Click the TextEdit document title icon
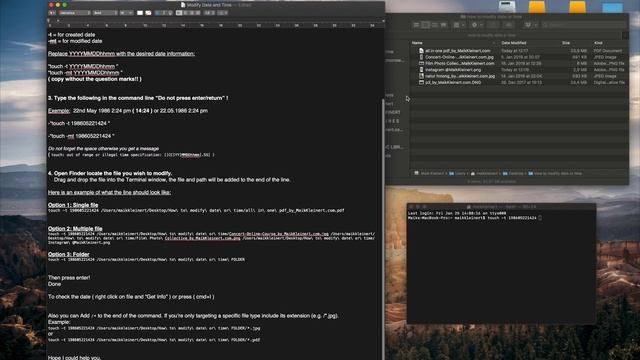This screenshot has width=640, height=360. [x=183, y=5]
